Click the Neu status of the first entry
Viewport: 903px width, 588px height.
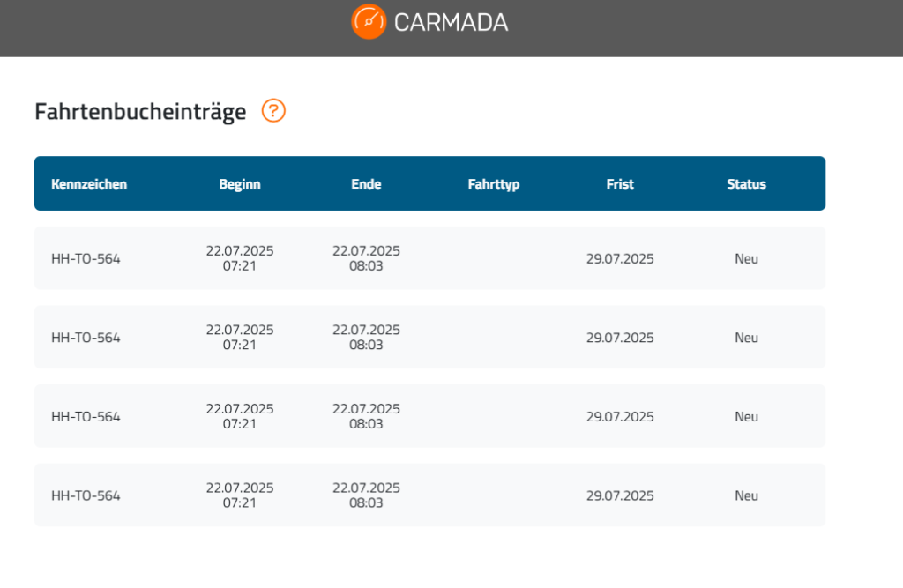746,258
